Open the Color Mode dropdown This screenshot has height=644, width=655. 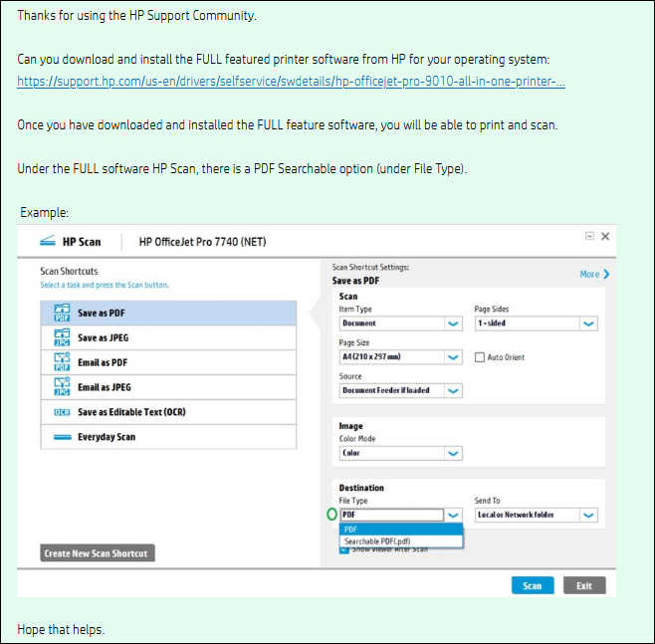click(453, 453)
